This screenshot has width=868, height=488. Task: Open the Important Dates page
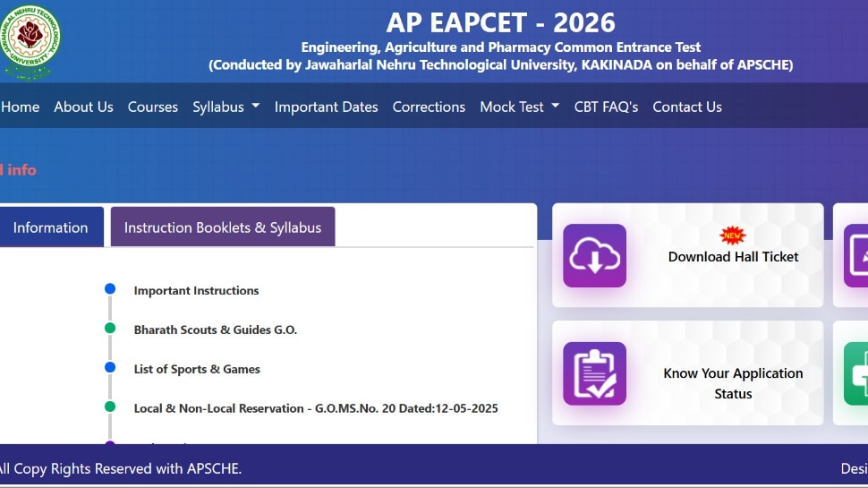(x=326, y=107)
